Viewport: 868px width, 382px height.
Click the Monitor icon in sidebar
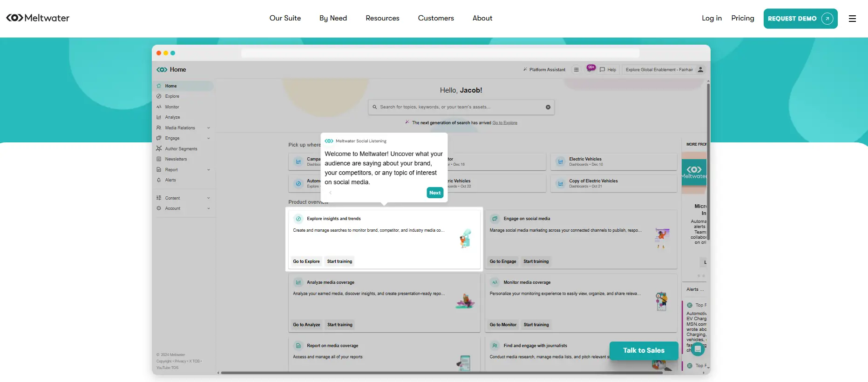[x=159, y=107]
